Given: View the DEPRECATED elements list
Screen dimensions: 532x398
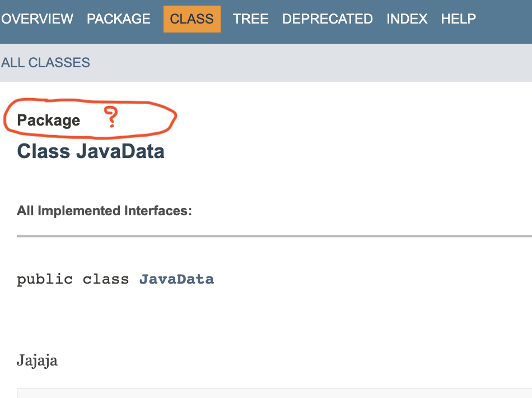Looking at the screenshot, I should click(327, 18).
